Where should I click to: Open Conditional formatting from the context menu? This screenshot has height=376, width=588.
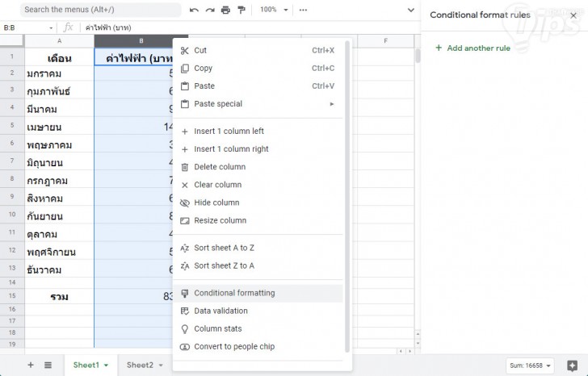pos(258,293)
